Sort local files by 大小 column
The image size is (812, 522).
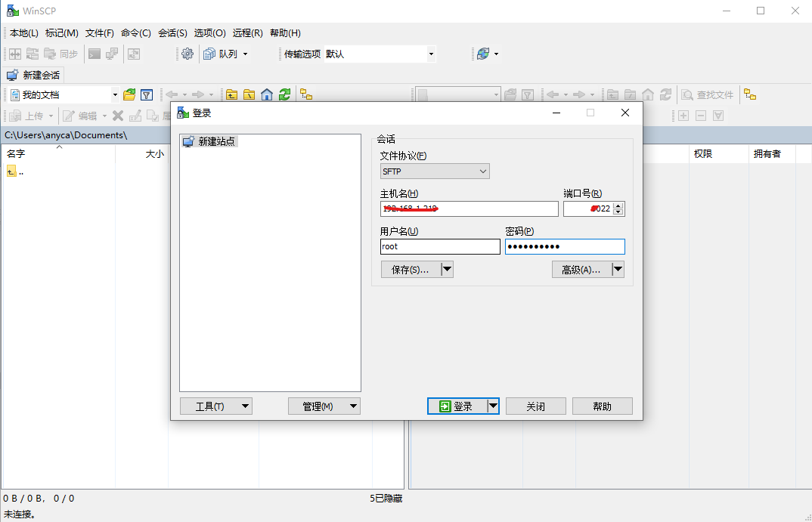[x=141, y=153]
